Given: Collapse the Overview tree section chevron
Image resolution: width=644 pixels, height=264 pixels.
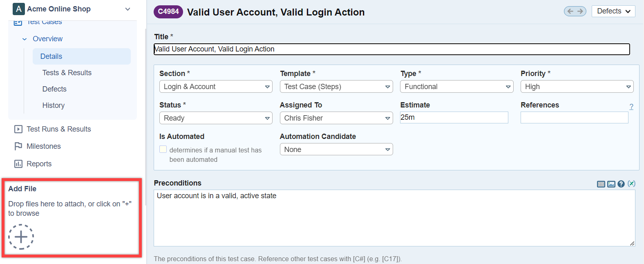Looking at the screenshot, I should [x=25, y=39].
